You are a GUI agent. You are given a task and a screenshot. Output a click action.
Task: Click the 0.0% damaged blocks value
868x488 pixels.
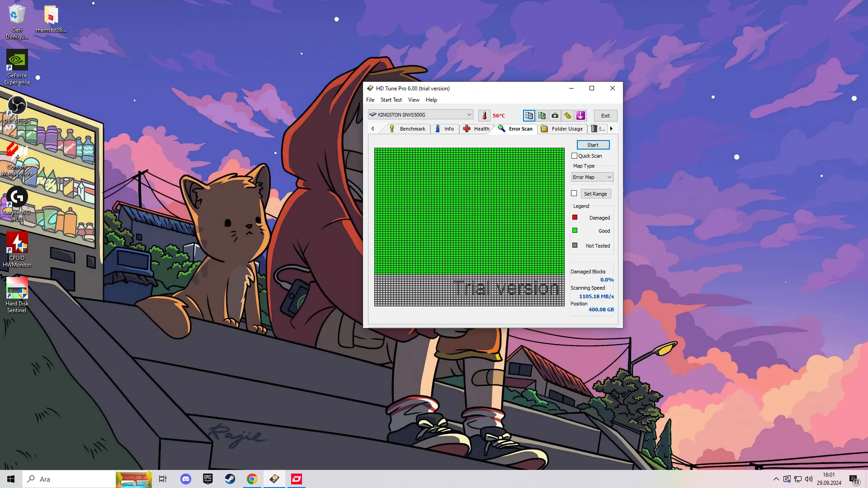point(607,280)
